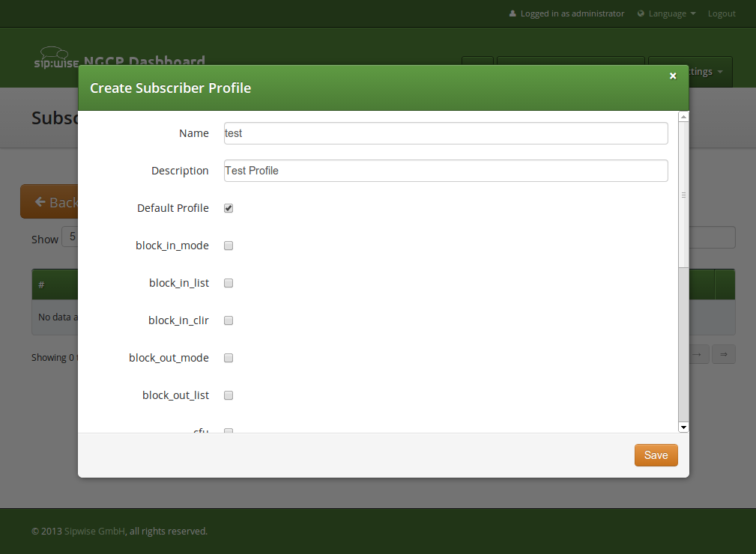The image size is (756, 554).
Task: Click the left-arrow icon on the Back button
Action: pos(41,202)
